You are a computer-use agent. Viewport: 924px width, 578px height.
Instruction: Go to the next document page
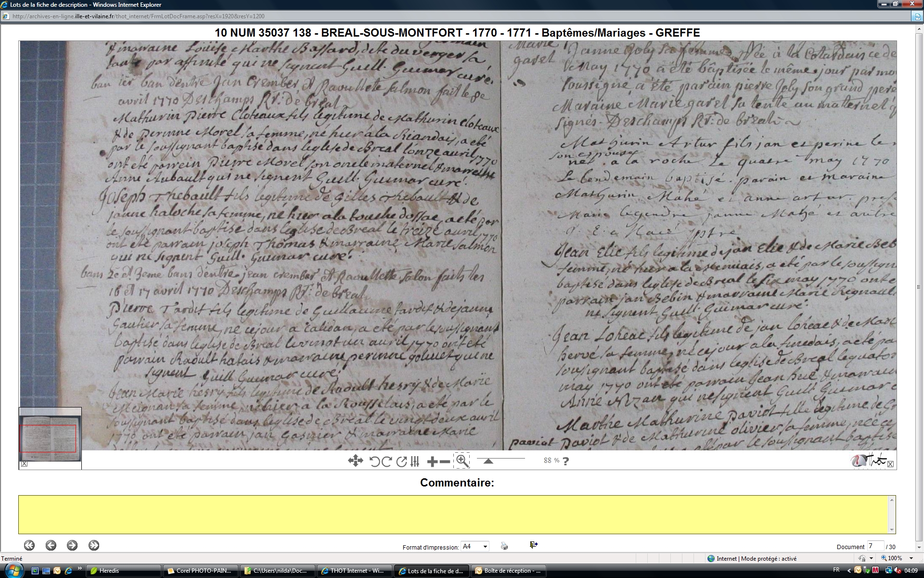click(72, 545)
